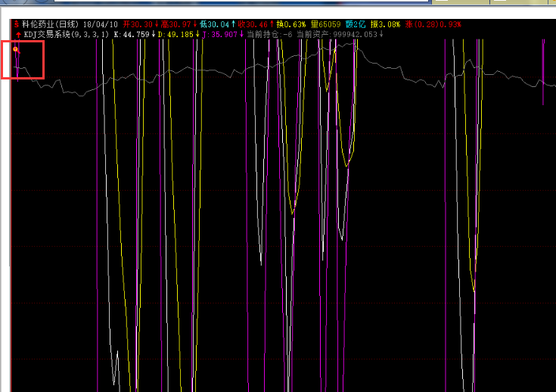
Task: Click the 当前资产:999942.053 asset readout
Action: [337, 34]
